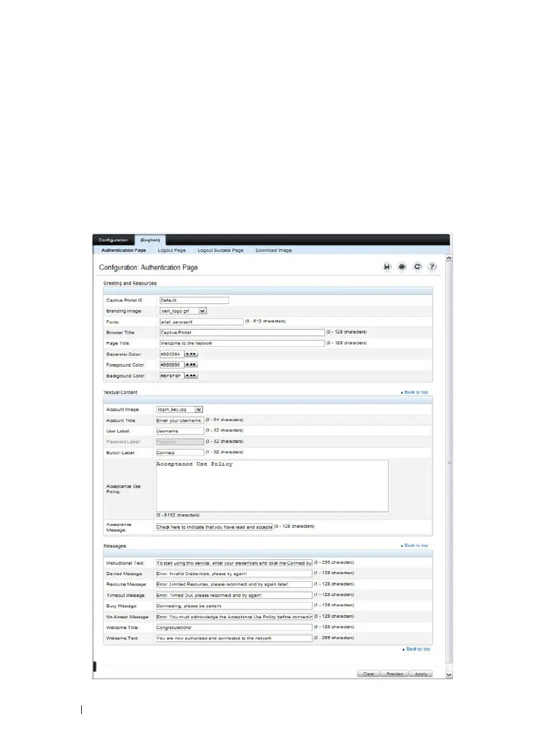533x756 pixels.
Task: Click scrollbar down arrow at bottom
Action: click(449, 675)
